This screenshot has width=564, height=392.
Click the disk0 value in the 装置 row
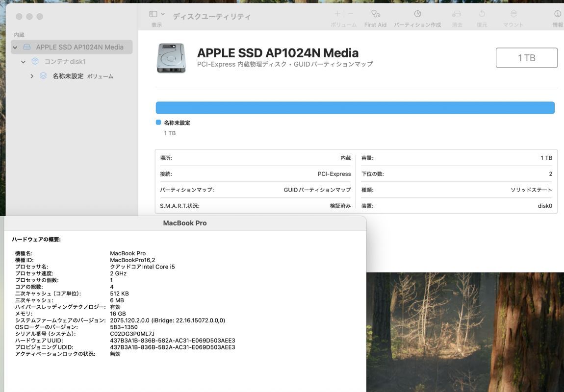coord(545,206)
